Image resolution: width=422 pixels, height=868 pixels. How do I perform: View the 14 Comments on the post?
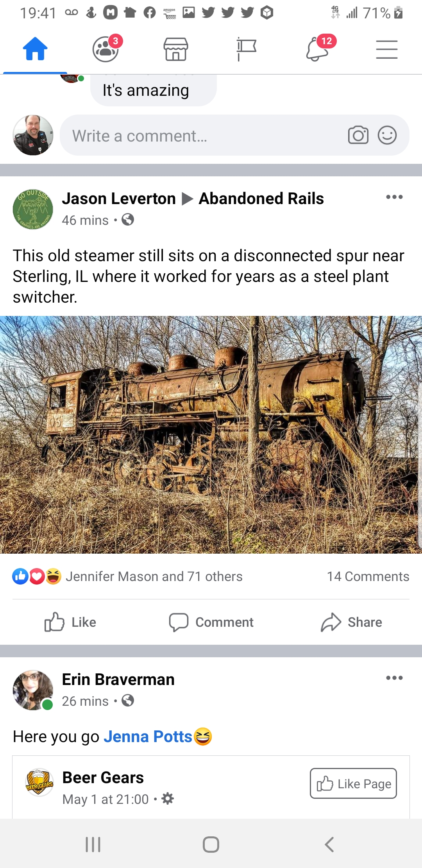368,576
